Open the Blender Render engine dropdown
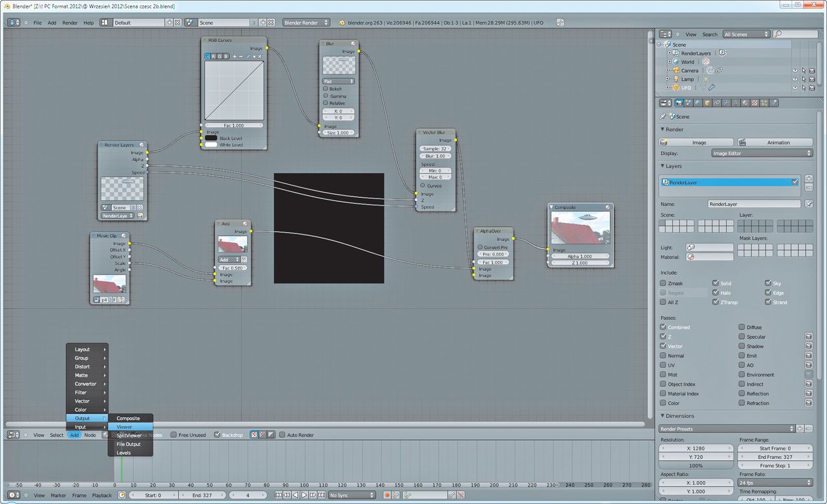 click(x=306, y=23)
